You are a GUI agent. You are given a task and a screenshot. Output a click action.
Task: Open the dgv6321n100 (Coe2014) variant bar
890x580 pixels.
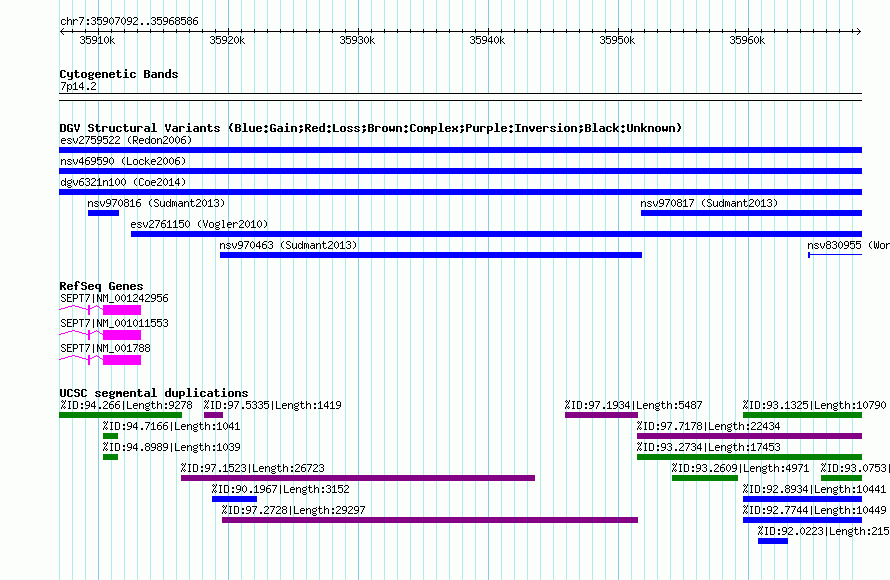460,192
